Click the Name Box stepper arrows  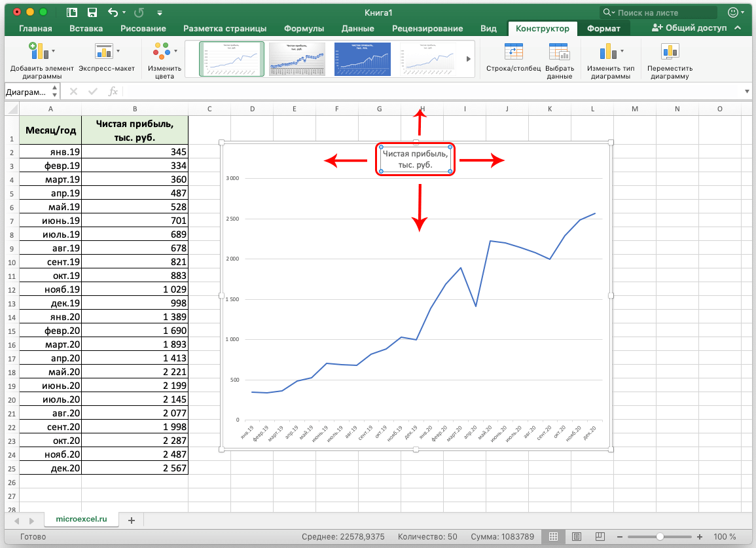tap(54, 91)
